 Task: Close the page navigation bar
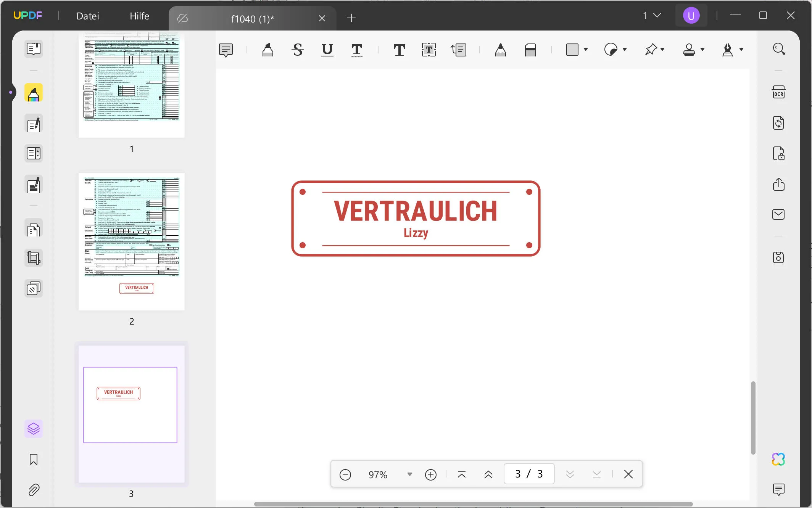[628, 474]
